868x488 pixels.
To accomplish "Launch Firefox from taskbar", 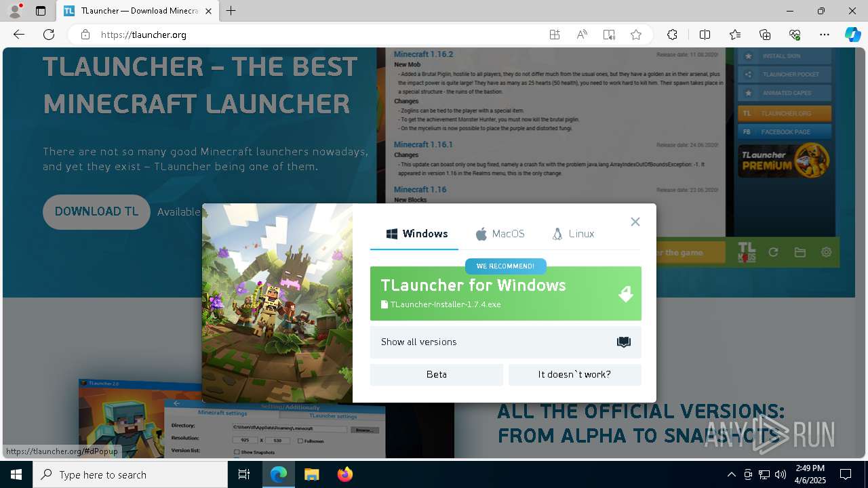I will coord(345,474).
